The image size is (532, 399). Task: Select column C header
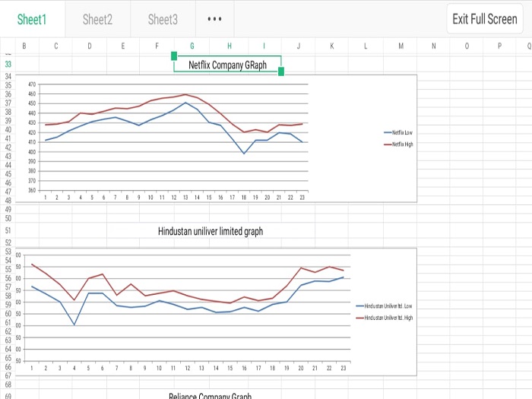point(56,46)
